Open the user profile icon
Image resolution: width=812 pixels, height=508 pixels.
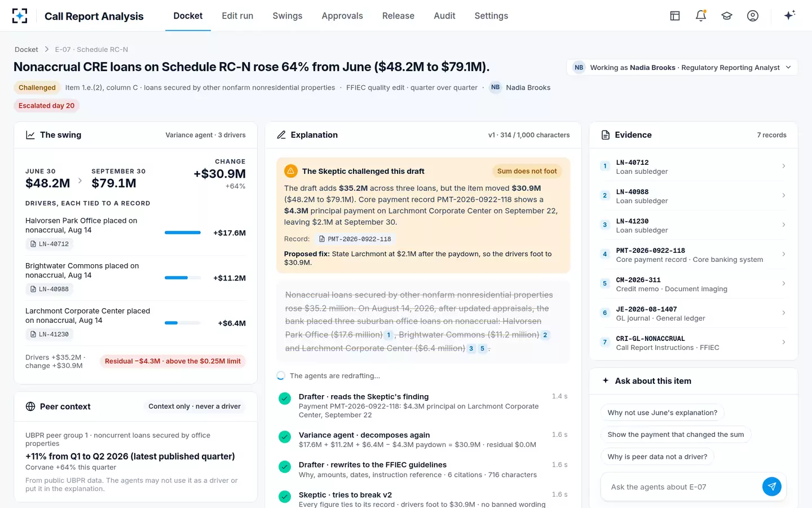click(753, 16)
